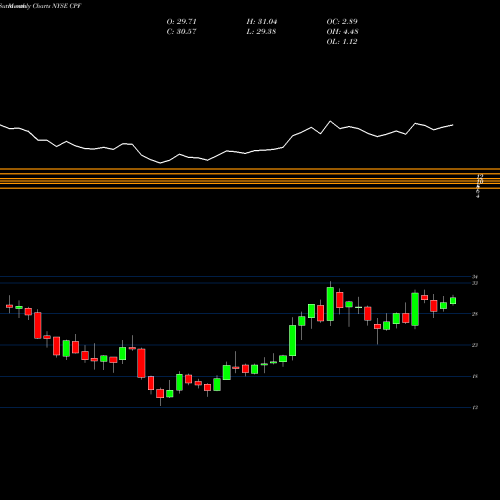Viewport: 500px width, 500px height.
Task: Click the 'Charts NYSE CPF' title text
Action: [57, 6]
